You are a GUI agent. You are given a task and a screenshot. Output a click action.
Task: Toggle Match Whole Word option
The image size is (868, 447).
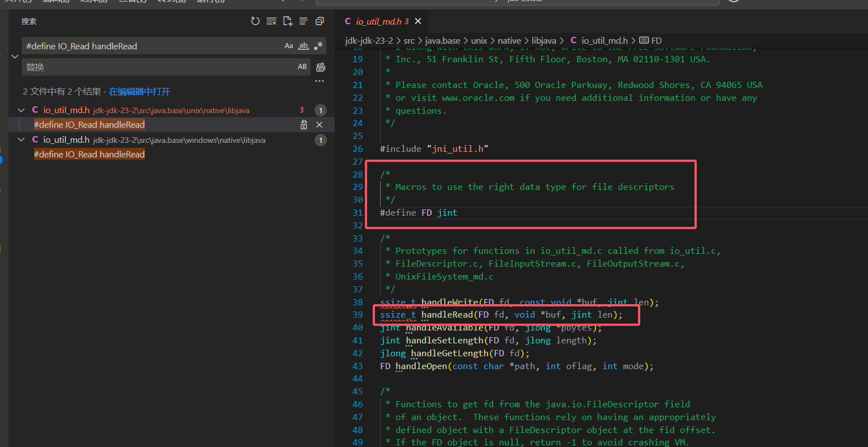coord(303,46)
